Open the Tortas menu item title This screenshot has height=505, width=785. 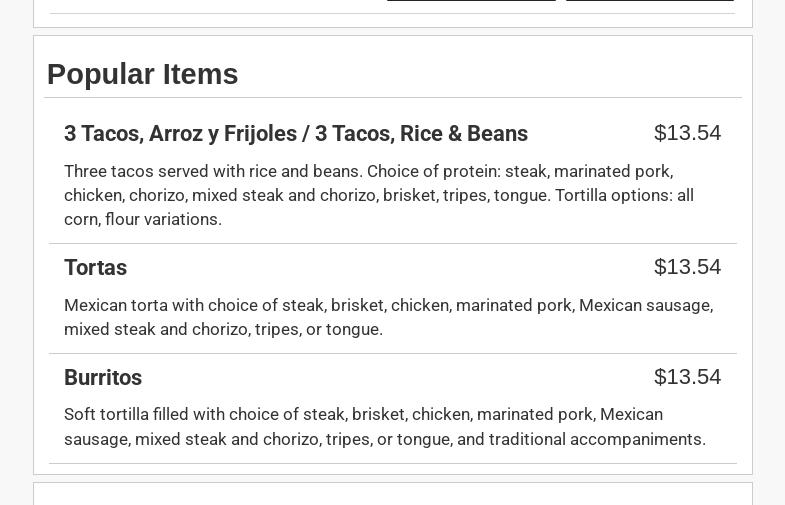(96, 268)
